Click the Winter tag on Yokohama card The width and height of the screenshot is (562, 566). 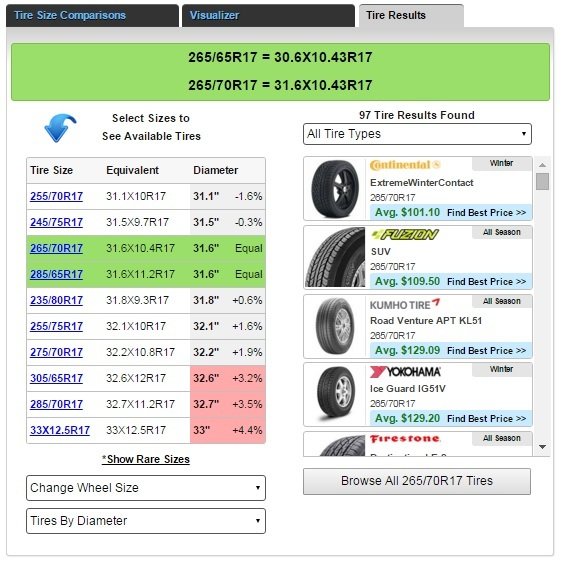coord(501,369)
